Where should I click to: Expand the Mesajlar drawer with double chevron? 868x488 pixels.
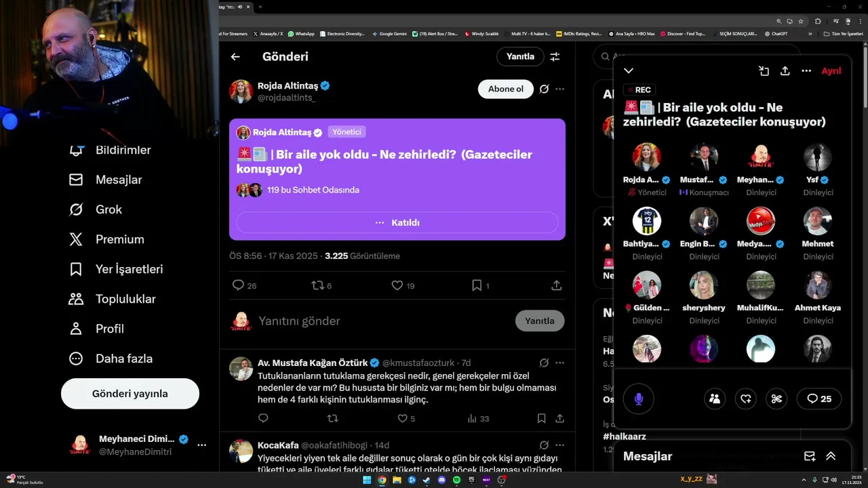(831, 456)
